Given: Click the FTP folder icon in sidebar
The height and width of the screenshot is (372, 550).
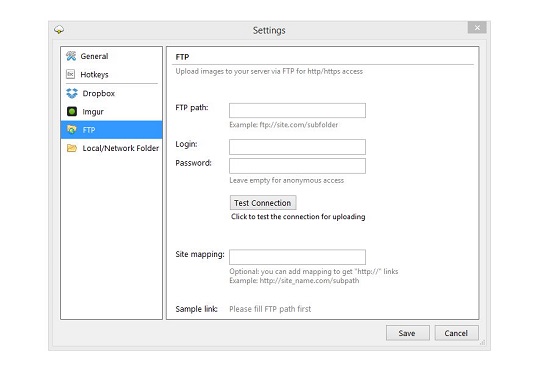Looking at the screenshot, I should [x=72, y=129].
